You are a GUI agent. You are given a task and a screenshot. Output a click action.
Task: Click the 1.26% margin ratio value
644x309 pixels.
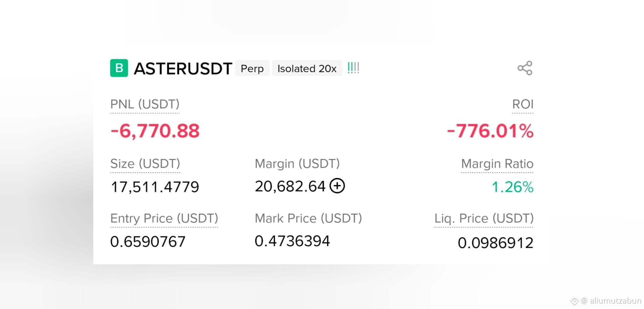(513, 187)
